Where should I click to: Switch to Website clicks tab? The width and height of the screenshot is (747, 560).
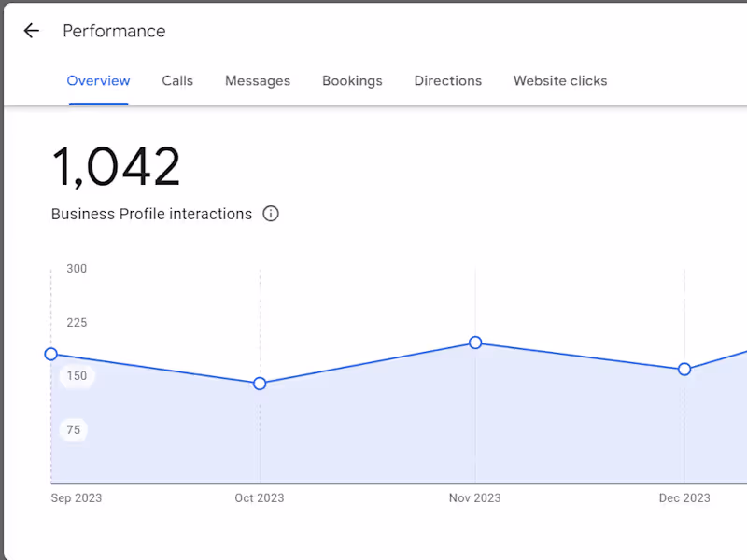coord(560,81)
